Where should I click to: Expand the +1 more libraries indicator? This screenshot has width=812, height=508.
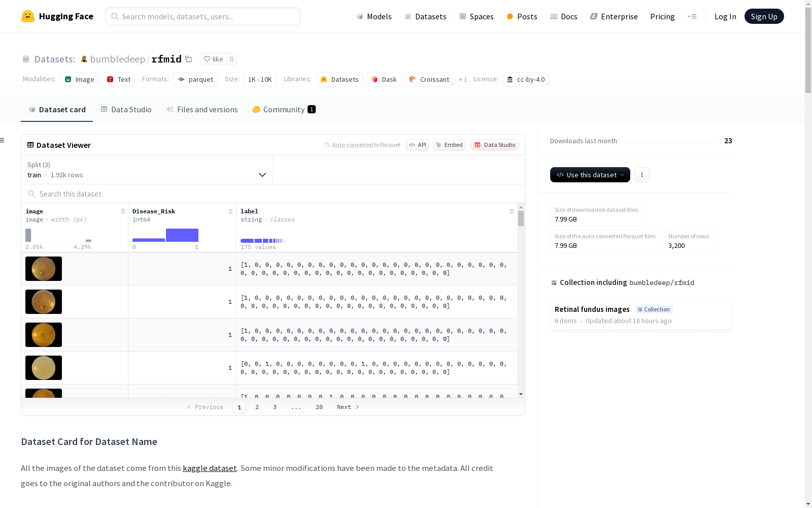[x=462, y=80]
